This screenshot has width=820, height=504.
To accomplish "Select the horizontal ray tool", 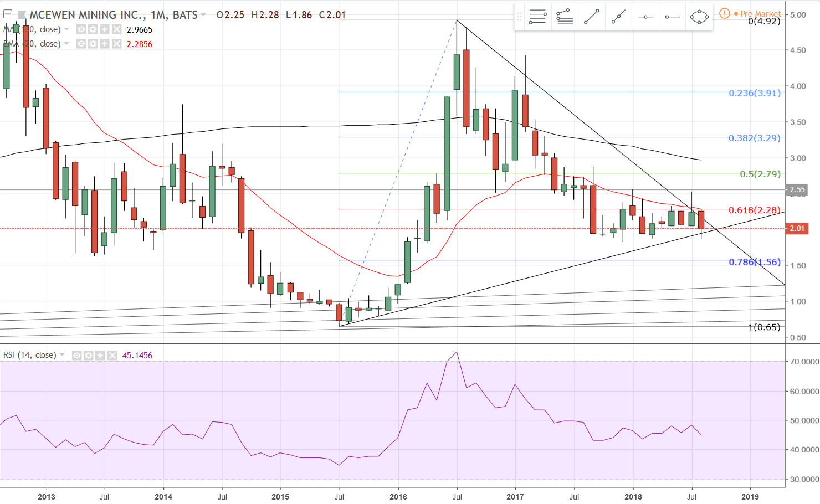I will pyautogui.click(x=672, y=17).
